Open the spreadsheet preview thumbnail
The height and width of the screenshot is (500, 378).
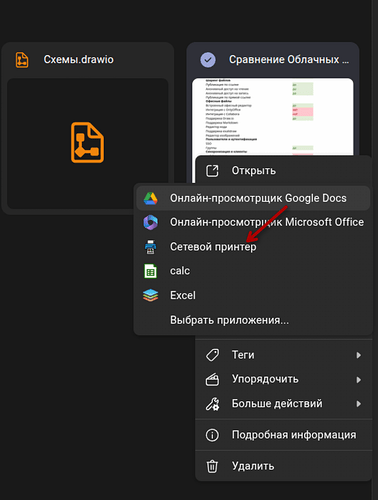pyautogui.click(x=273, y=117)
